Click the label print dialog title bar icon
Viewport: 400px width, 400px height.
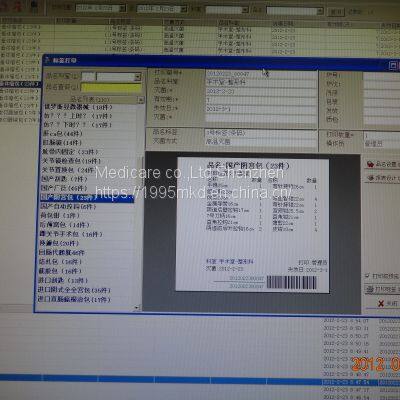47,60
